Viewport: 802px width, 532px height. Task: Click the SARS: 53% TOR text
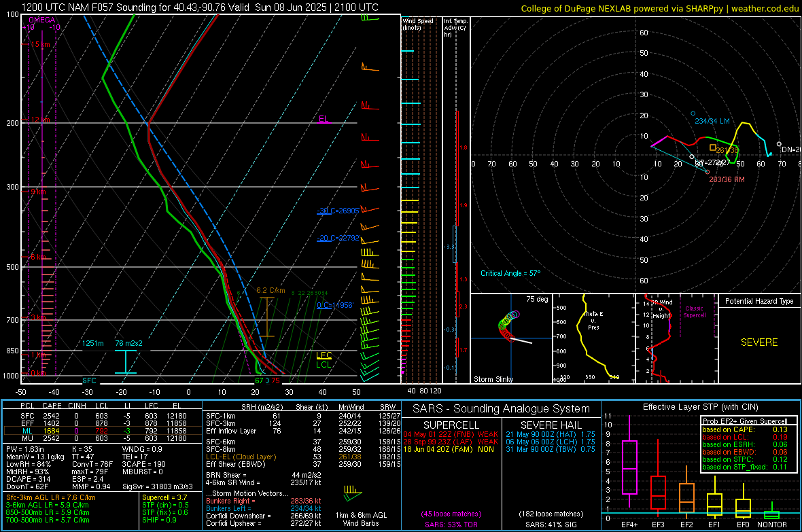pyautogui.click(x=451, y=525)
